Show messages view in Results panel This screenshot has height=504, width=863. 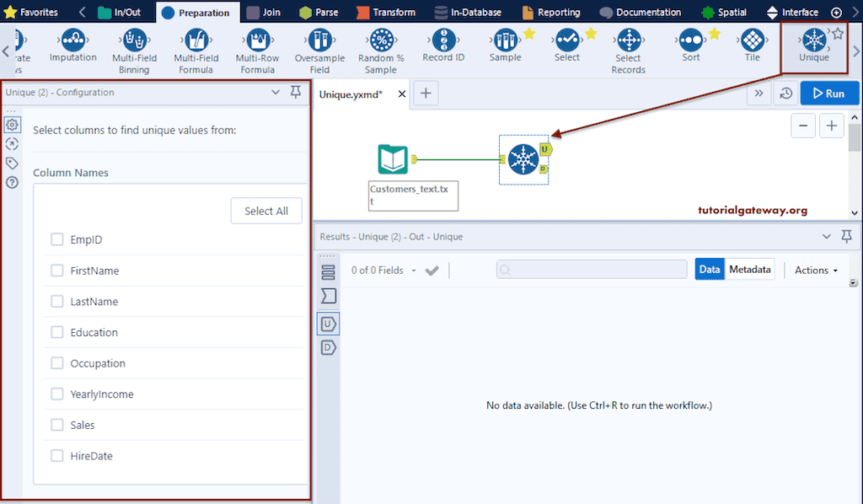click(x=328, y=272)
